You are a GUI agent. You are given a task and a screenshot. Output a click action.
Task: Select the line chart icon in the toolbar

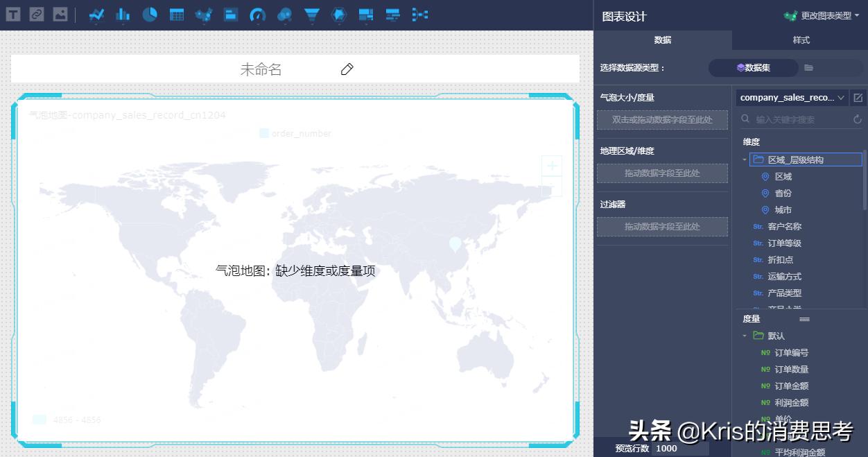tap(96, 15)
